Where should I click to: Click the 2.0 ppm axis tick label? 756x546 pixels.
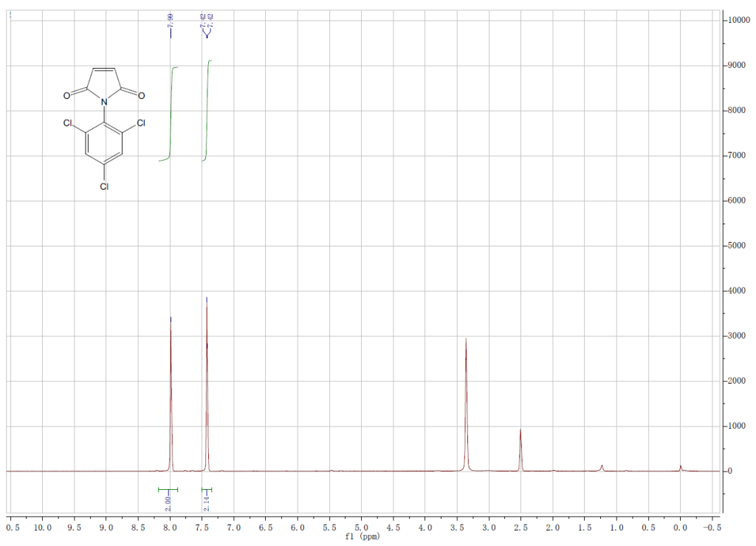tap(553, 528)
